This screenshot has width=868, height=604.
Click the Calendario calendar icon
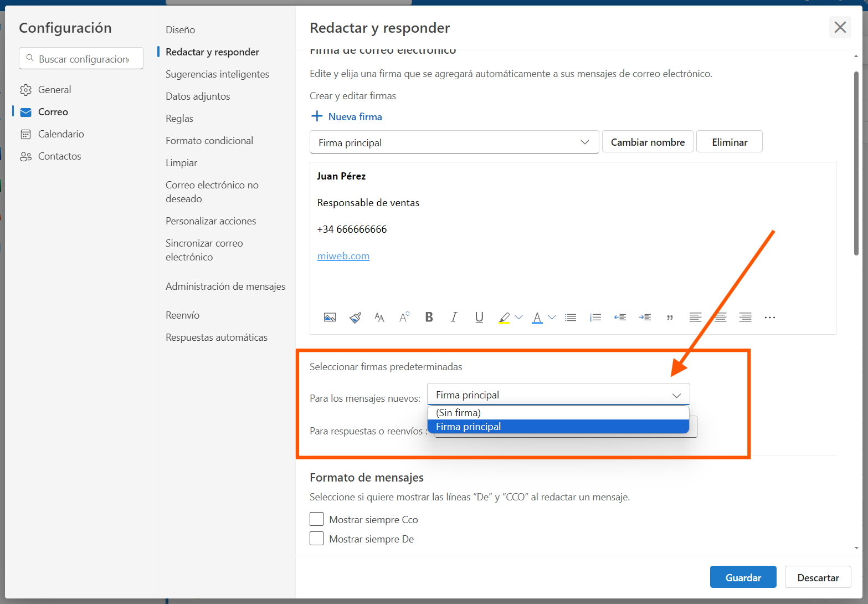[x=25, y=134]
